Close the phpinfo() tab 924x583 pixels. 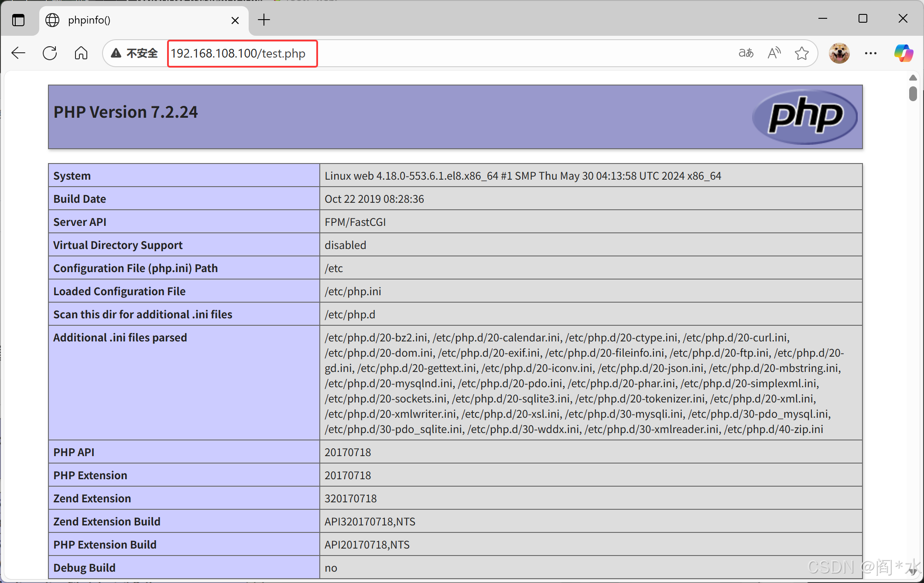pyautogui.click(x=235, y=20)
